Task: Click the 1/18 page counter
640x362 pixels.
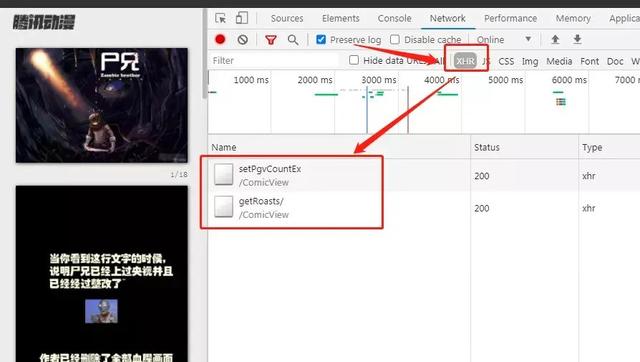Action: [179, 175]
